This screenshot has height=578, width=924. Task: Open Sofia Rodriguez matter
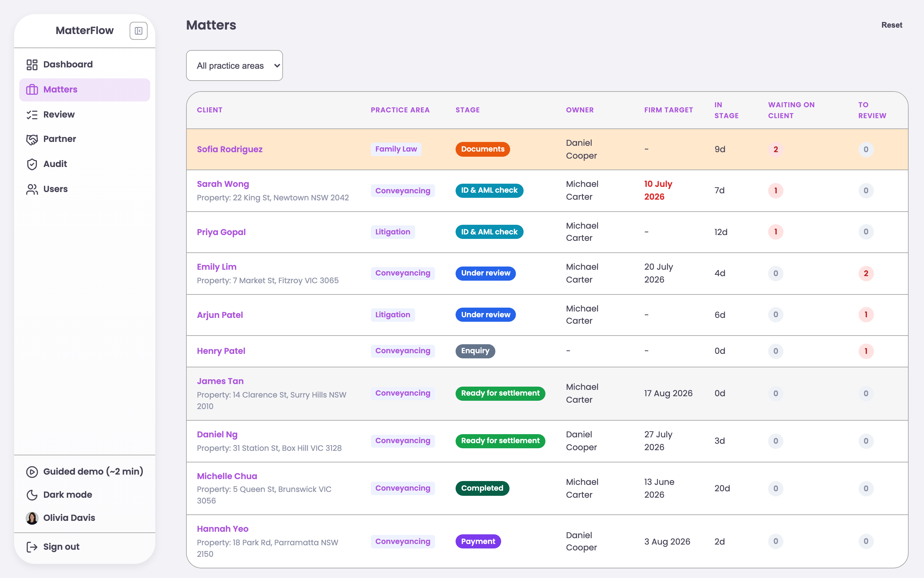coord(229,149)
